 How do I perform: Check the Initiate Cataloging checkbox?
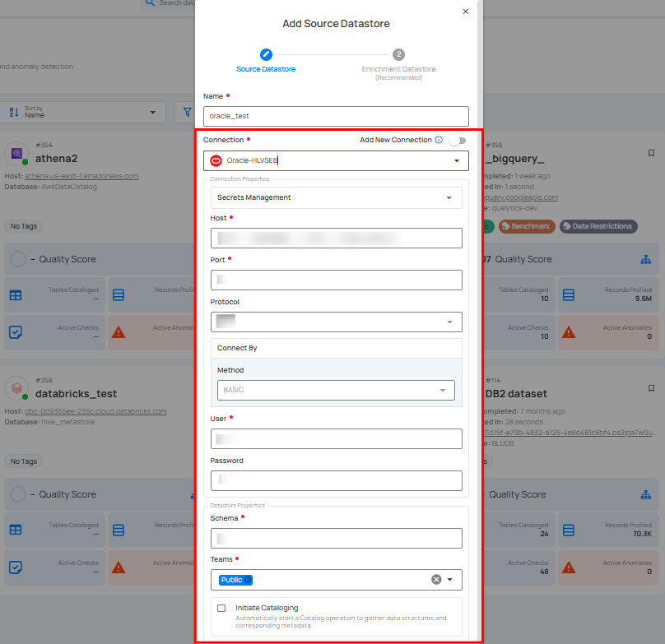click(221, 608)
